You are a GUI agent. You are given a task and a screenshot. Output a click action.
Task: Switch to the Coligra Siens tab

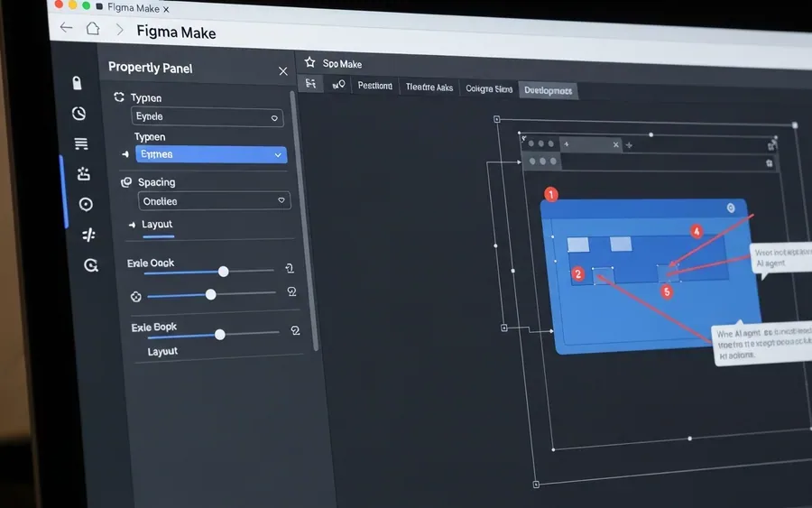(x=489, y=88)
